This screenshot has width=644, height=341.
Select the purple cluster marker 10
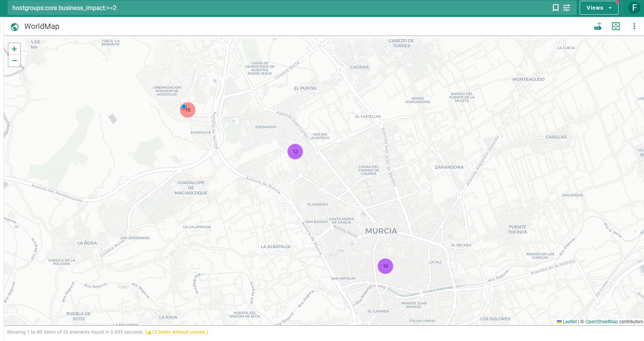point(385,266)
